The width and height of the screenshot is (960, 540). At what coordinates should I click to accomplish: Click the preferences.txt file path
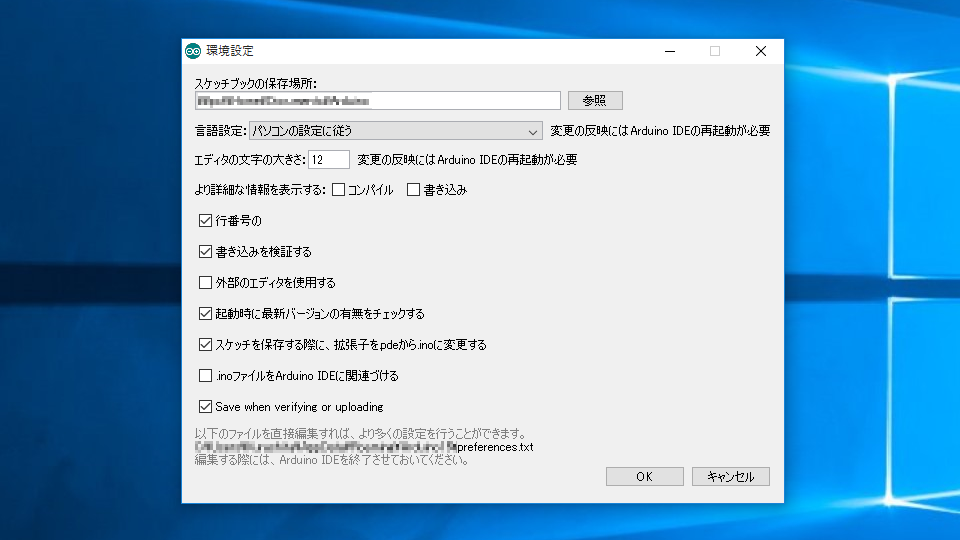click(364, 447)
